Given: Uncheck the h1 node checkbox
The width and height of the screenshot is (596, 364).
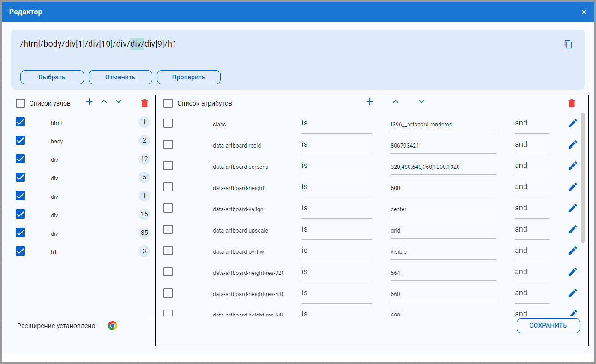Looking at the screenshot, I should tap(20, 251).
